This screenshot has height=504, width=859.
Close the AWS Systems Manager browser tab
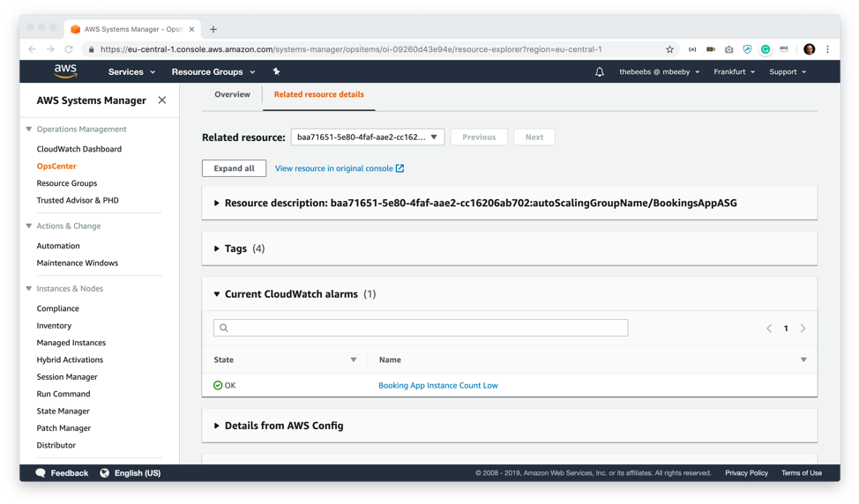[x=191, y=29]
